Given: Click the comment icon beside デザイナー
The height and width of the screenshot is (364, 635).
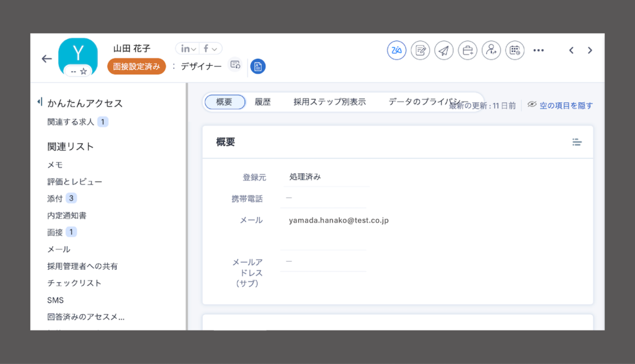Looking at the screenshot, I should (x=234, y=64).
